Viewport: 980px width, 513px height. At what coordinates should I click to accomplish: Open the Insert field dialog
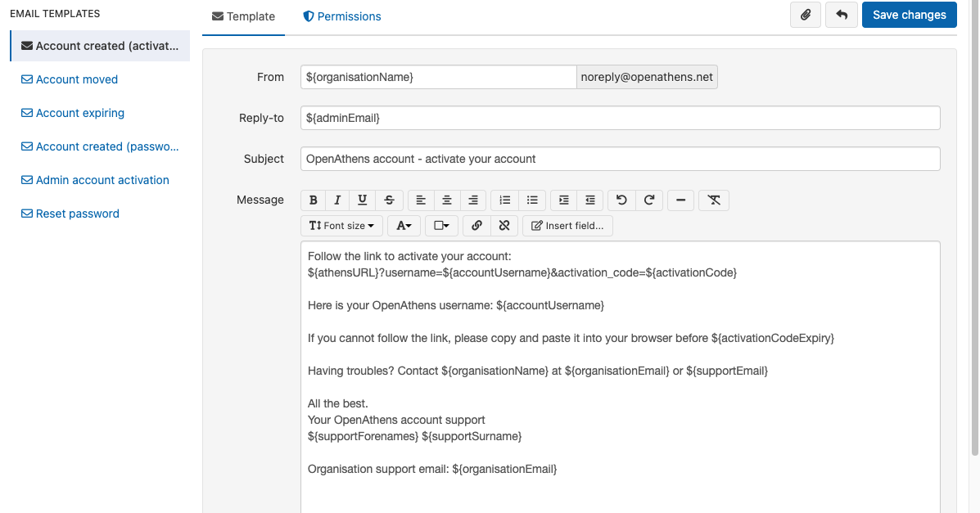tap(567, 225)
